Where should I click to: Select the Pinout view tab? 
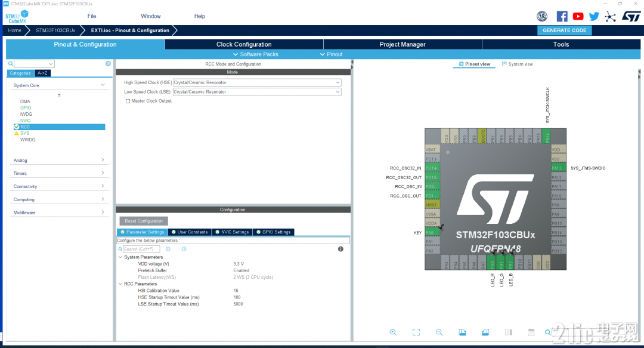[x=475, y=64]
